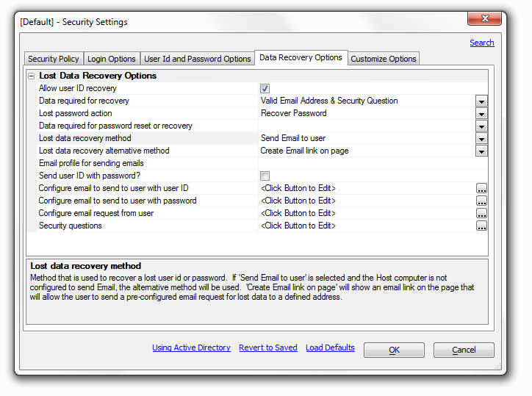Open the Security Policy tab
The height and width of the screenshot is (396, 532).
coord(54,59)
